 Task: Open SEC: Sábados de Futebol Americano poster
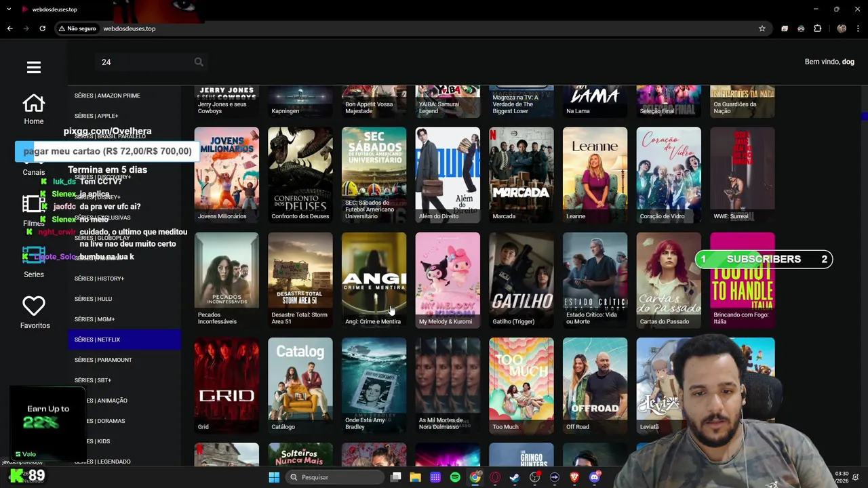pyautogui.click(x=374, y=175)
